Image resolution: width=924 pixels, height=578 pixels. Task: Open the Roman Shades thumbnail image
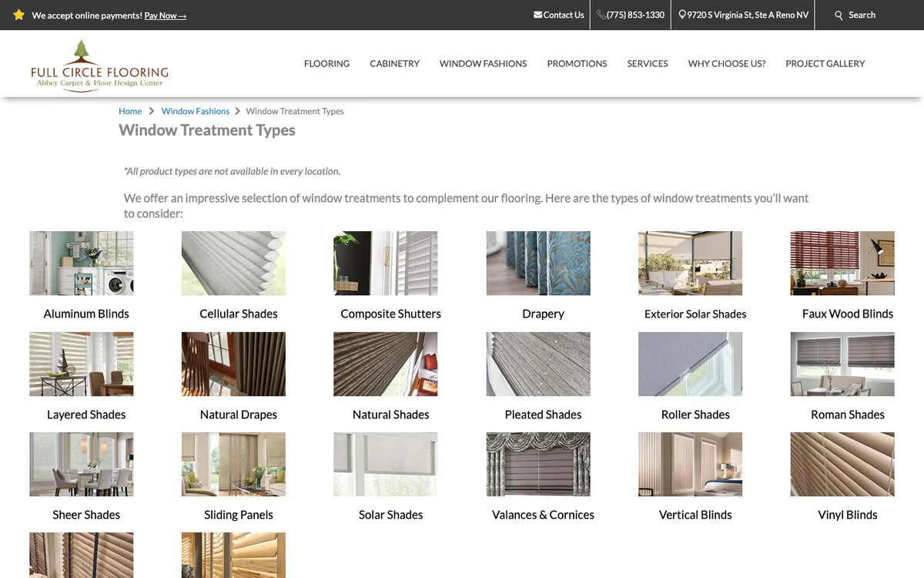click(x=842, y=364)
